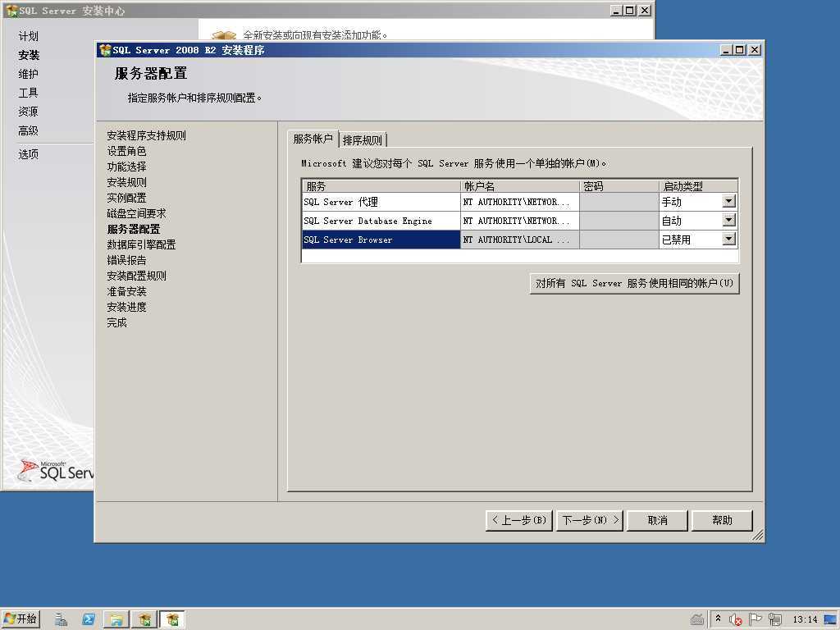Click the 功能选择 step
This screenshot has height=630, width=840.
[x=126, y=167]
